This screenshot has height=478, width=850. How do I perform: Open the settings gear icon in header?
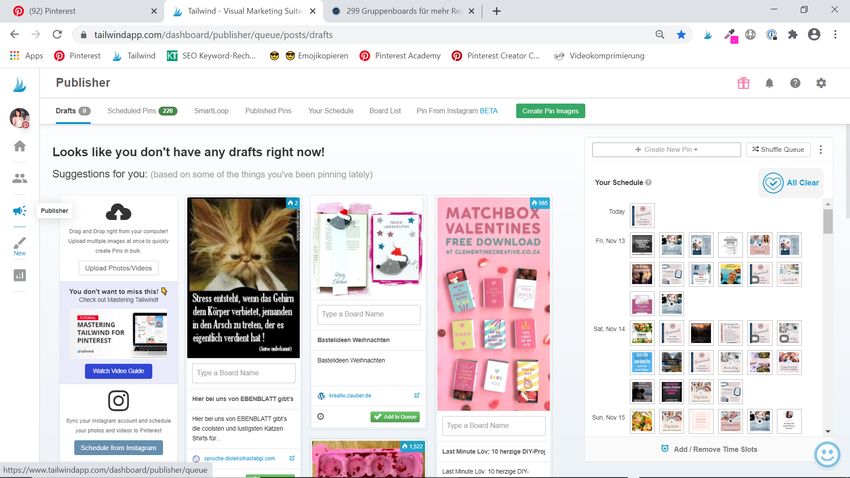coord(821,83)
